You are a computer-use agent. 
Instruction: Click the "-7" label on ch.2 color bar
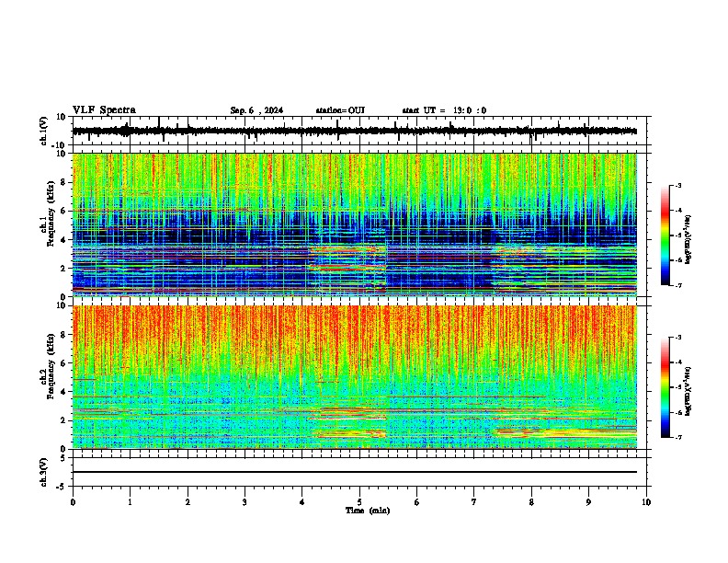pos(678,437)
